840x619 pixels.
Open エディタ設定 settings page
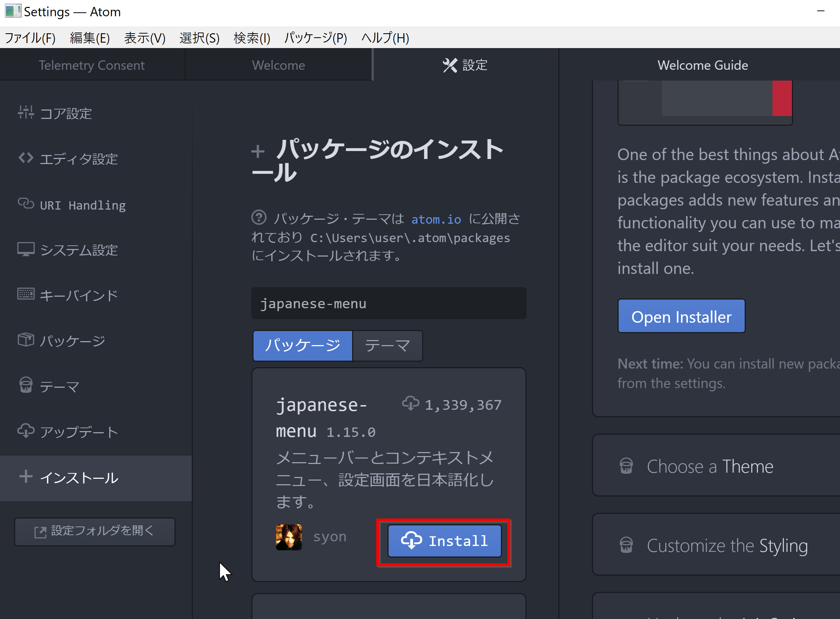click(95, 159)
